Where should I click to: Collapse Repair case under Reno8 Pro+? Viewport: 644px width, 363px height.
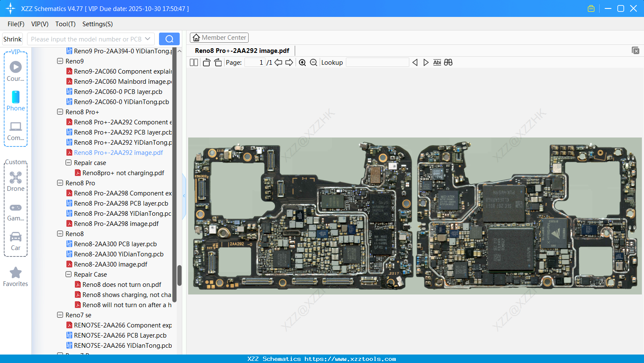coord(69,163)
